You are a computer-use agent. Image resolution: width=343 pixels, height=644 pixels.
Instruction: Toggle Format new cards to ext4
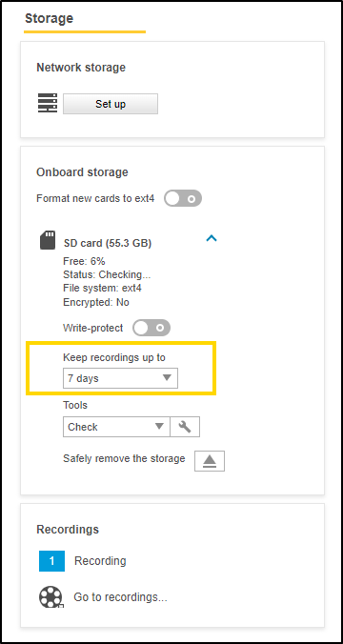[x=183, y=199]
